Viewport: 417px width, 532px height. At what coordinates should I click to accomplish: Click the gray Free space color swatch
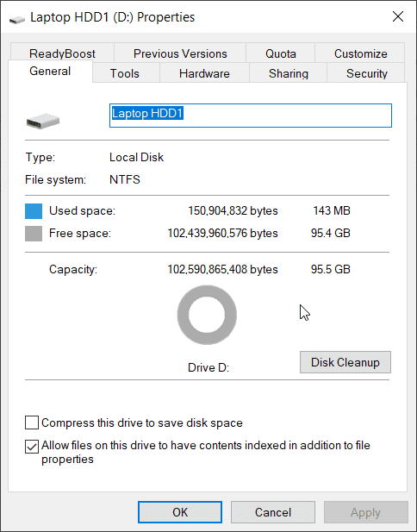(x=34, y=234)
